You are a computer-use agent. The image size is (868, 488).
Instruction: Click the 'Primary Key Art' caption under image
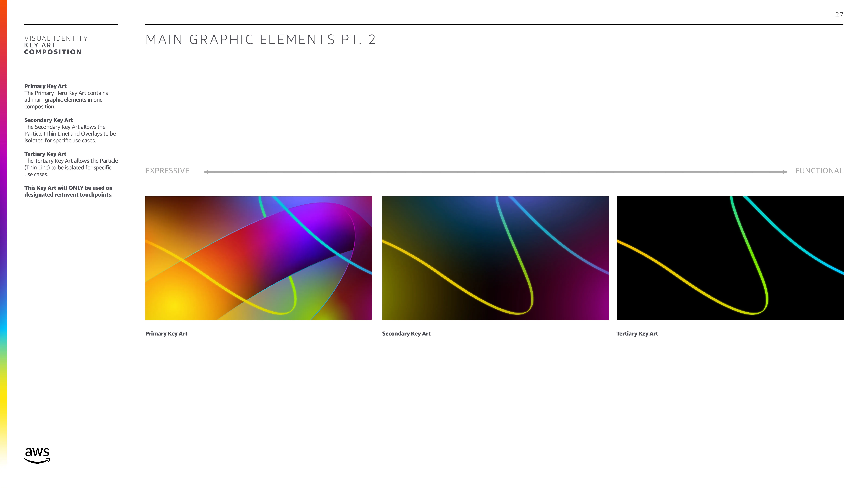point(166,334)
